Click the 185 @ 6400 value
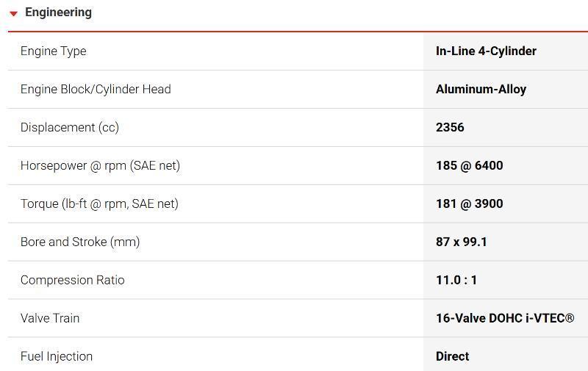The image size is (588, 371). tap(469, 166)
